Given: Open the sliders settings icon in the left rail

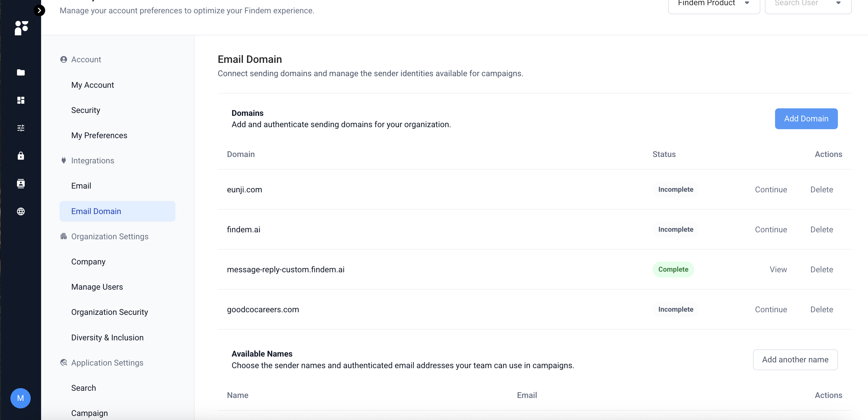Looking at the screenshot, I should click(21, 128).
